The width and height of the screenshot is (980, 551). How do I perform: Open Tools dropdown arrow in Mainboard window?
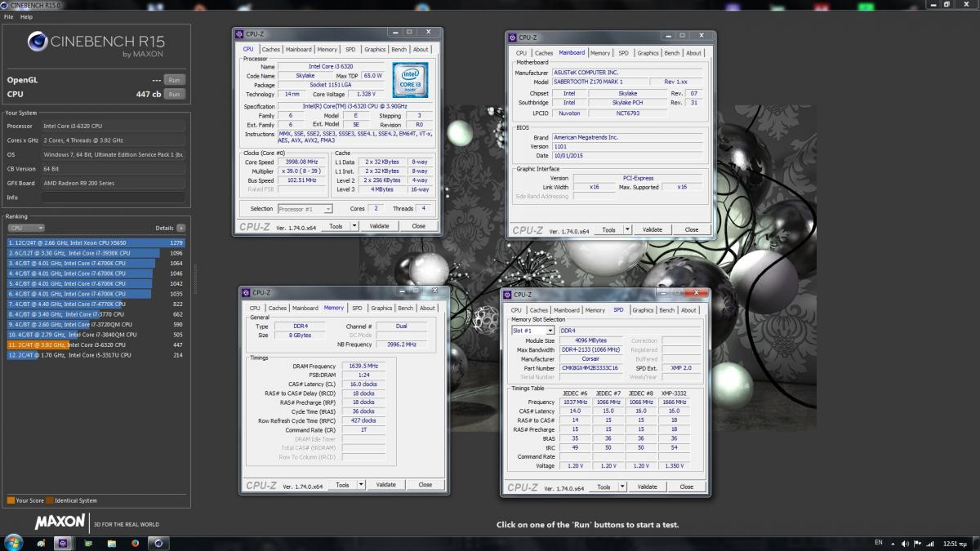click(629, 229)
